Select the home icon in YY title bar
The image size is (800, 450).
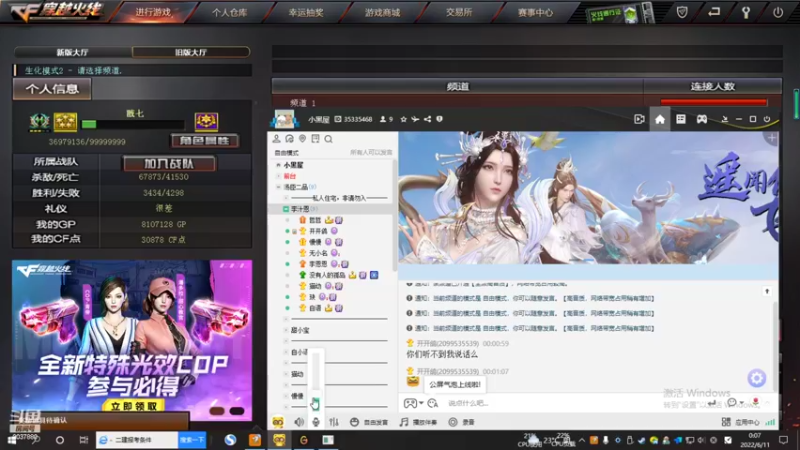point(660,119)
